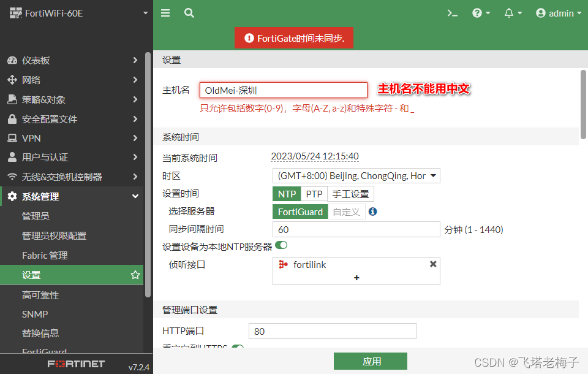Click the network arrows icon beside 网络
The width and height of the screenshot is (588, 374).
[12, 80]
